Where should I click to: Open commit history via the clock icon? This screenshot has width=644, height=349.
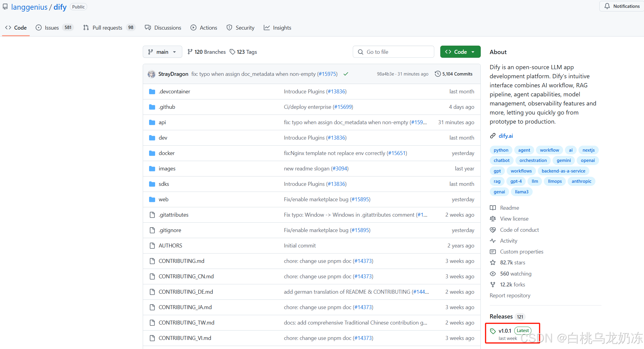point(438,73)
